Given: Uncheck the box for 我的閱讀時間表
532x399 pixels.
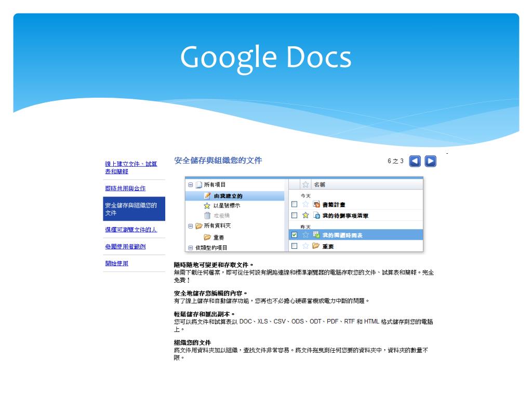Looking at the screenshot, I should point(294,235).
